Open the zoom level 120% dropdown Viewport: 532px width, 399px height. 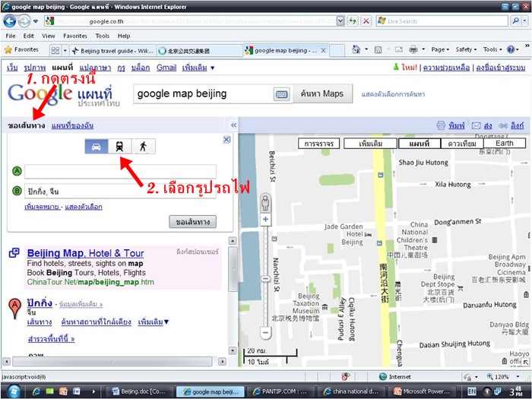(518, 377)
